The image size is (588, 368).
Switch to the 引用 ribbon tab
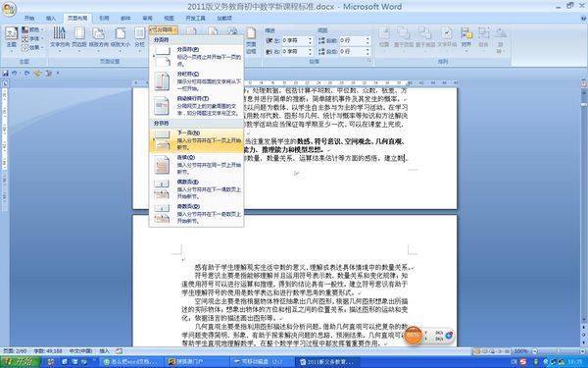pyautogui.click(x=104, y=18)
